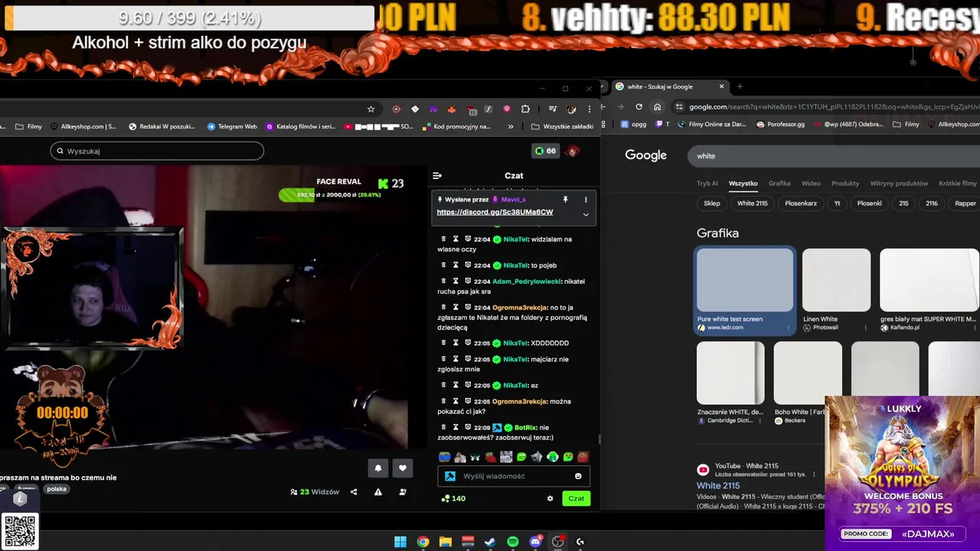Screen dimensions: 980x551
Task: Open the 140 channel points display
Action: [453, 498]
